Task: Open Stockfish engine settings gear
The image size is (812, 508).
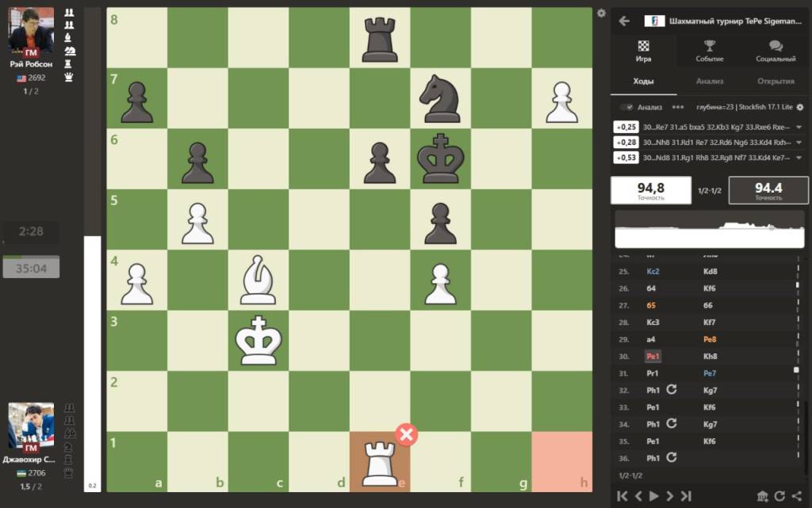Action: coord(800,107)
